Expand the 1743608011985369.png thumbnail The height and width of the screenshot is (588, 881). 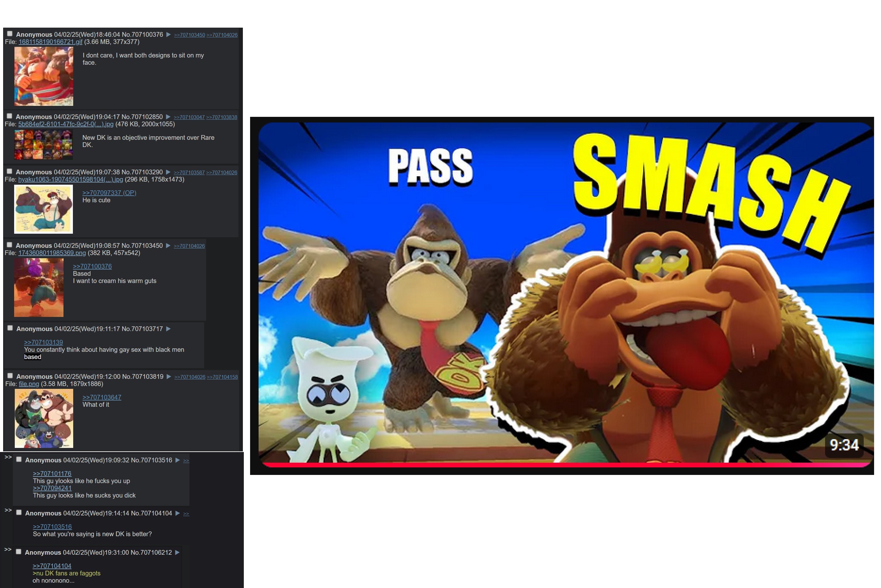point(39,287)
